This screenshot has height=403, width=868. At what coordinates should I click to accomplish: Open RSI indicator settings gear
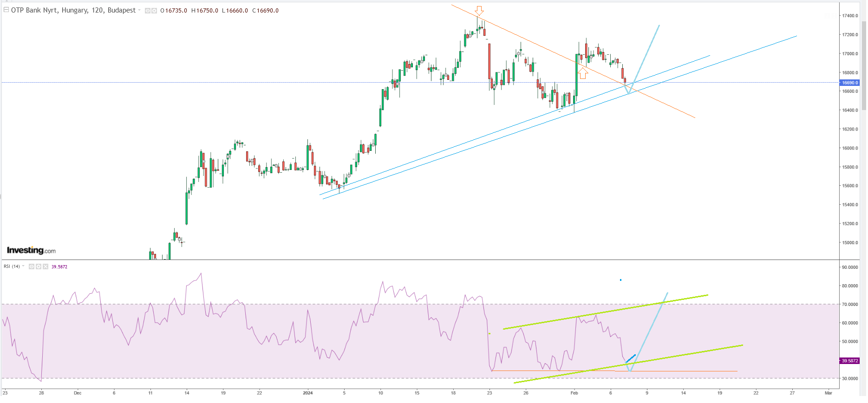pyautogui.click(x=39, y=266)
